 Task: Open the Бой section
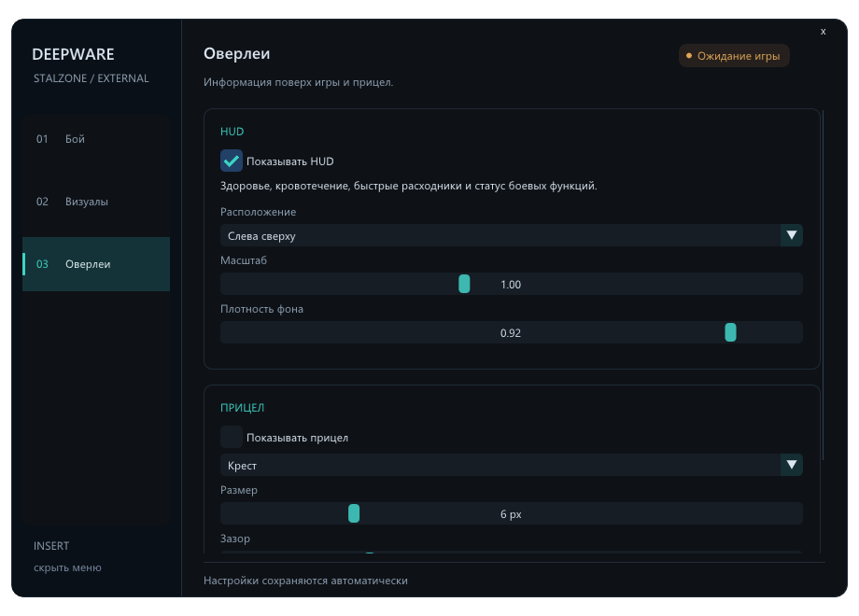96,139
